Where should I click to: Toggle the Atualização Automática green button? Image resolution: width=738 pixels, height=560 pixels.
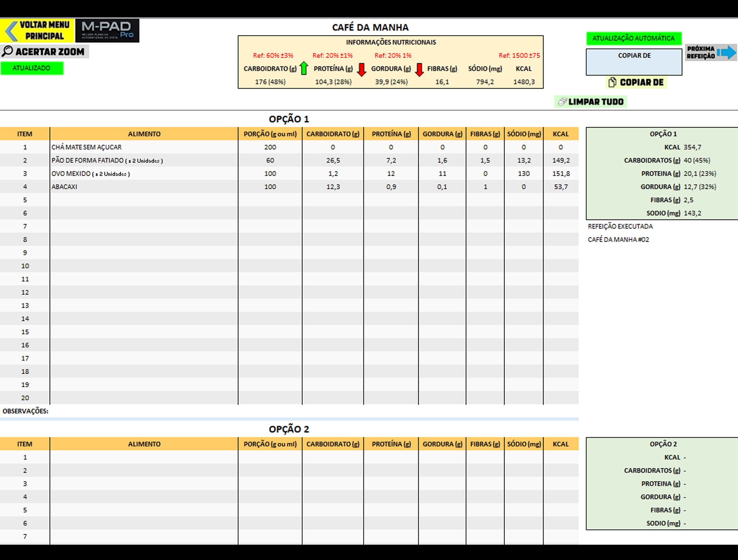tap(633, 38)
